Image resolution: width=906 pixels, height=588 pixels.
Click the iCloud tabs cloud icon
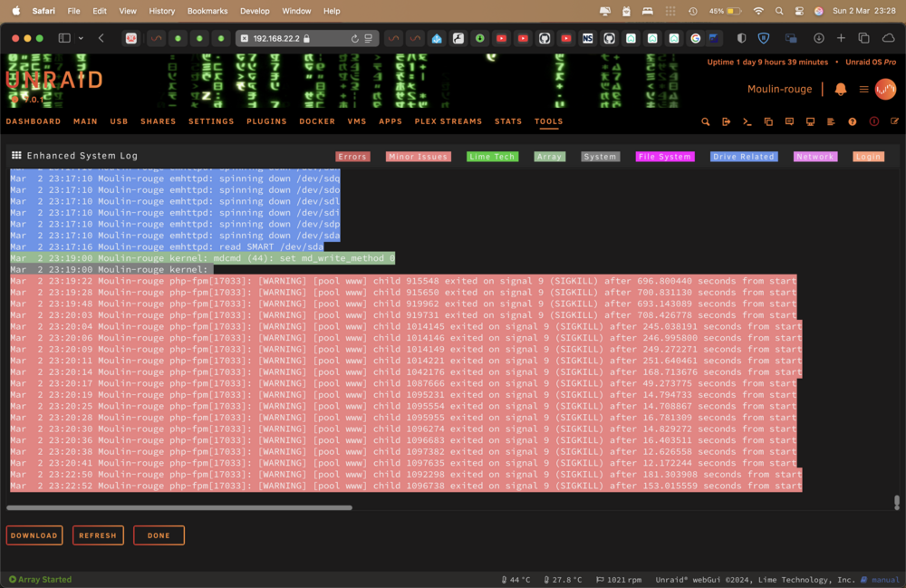888,38
